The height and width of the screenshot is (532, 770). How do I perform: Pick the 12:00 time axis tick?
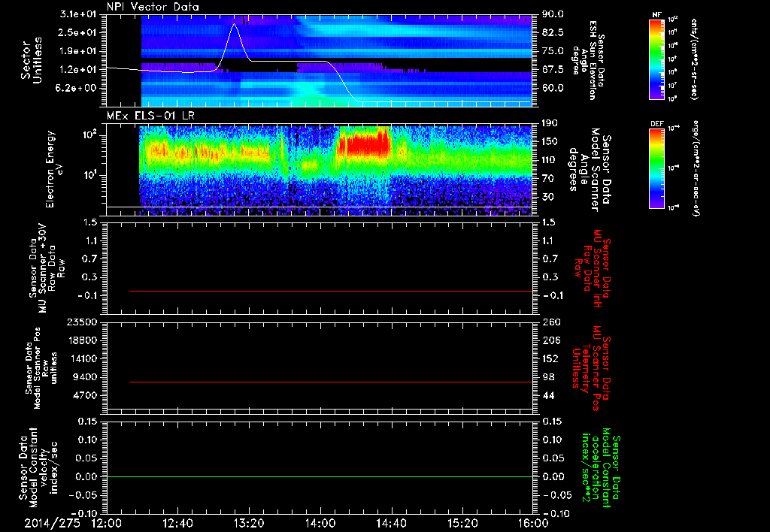coord(106,523)
